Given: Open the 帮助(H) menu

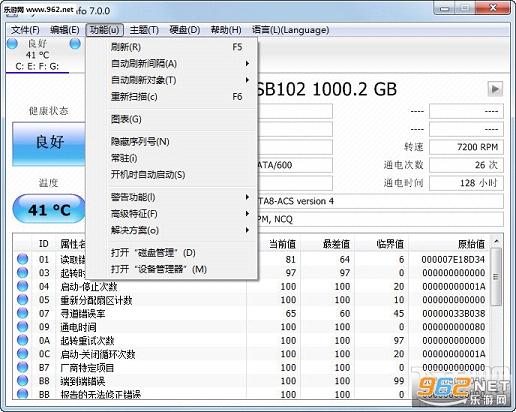Looking at the screenshot, I should tap(226, 30).
